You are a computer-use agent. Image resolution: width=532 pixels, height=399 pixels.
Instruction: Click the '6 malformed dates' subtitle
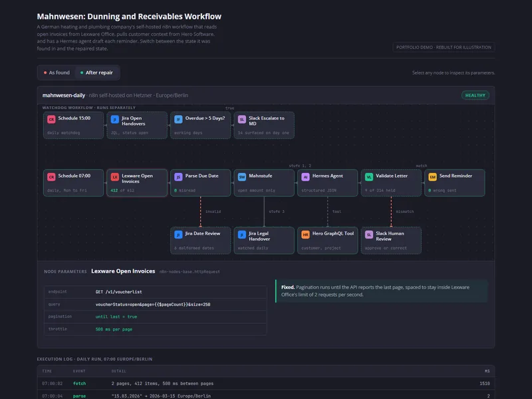pos(194,248)
